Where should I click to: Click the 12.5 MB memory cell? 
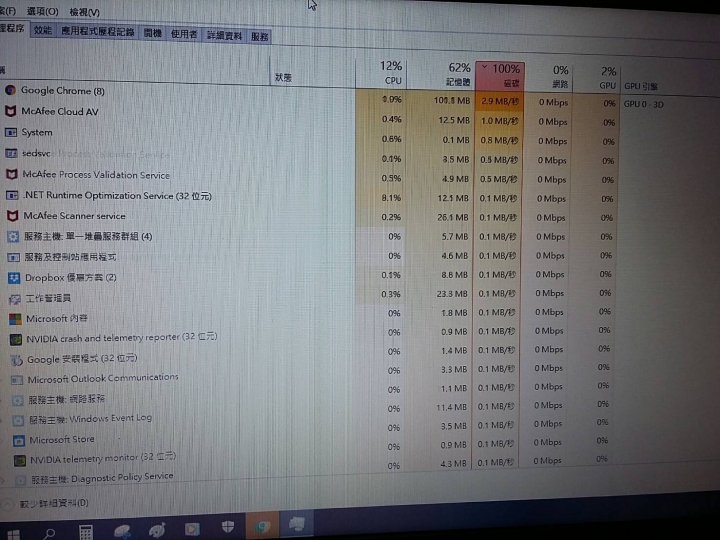(440, 120)
